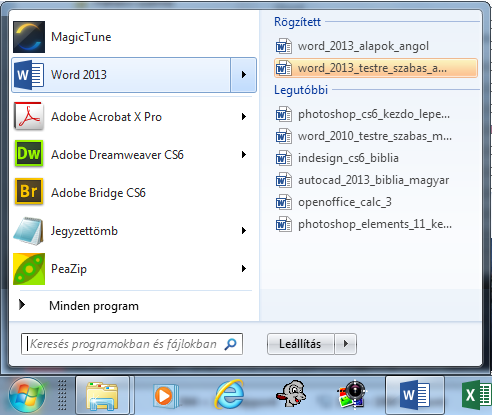Open recent file photoshop_elements_11_ke...
The width and height of the screenshot is (492, 415).
[x=376, y=224]
